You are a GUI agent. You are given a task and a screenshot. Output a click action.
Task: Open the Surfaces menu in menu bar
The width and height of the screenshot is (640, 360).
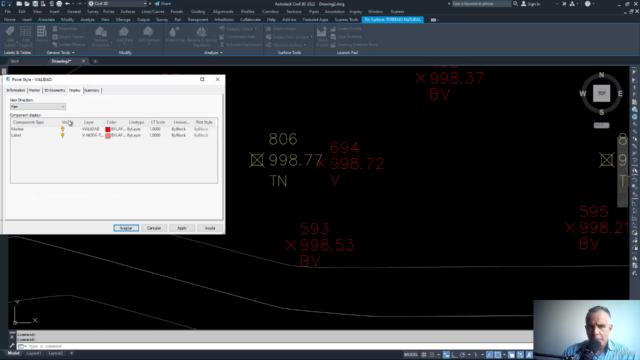pos(128,12)
